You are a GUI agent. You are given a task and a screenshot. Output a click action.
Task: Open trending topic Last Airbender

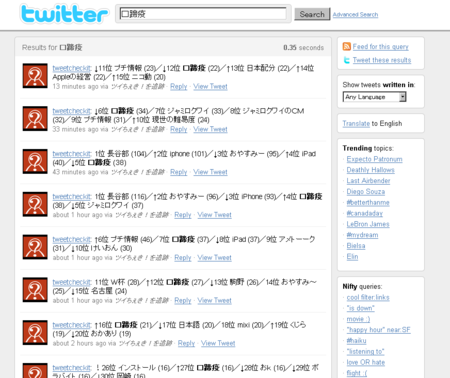click(368, 181)
